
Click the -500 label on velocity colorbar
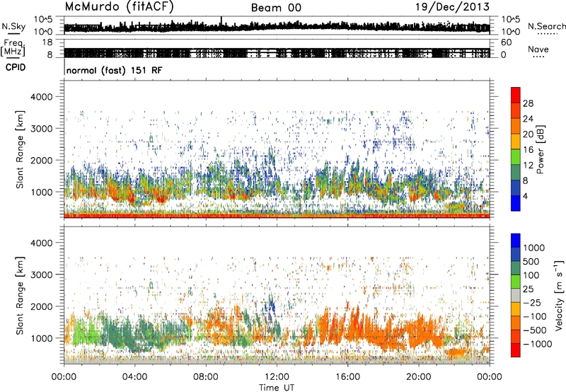tap(535, 330)
